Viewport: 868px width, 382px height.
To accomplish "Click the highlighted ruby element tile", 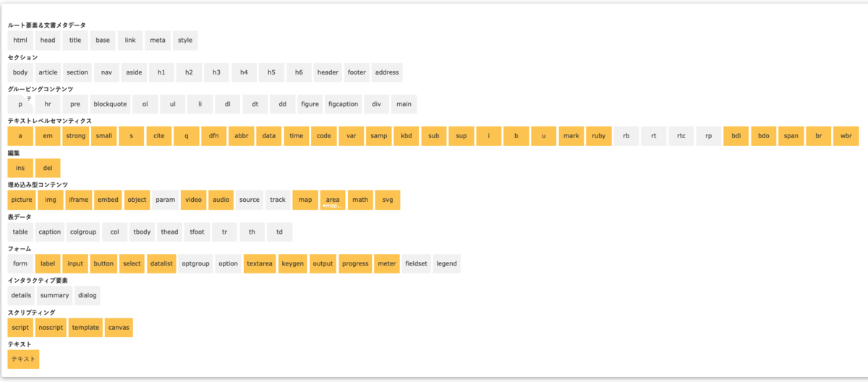I will [x=599, y=136].
